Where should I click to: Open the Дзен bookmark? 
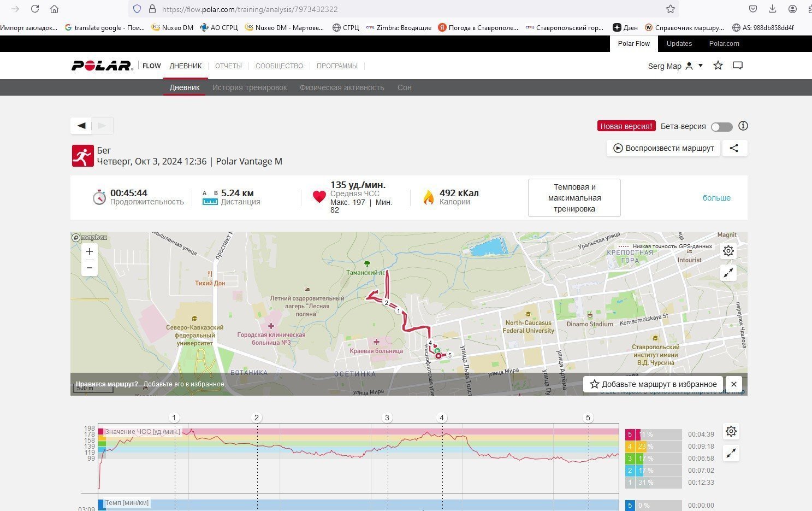[625, 27]
